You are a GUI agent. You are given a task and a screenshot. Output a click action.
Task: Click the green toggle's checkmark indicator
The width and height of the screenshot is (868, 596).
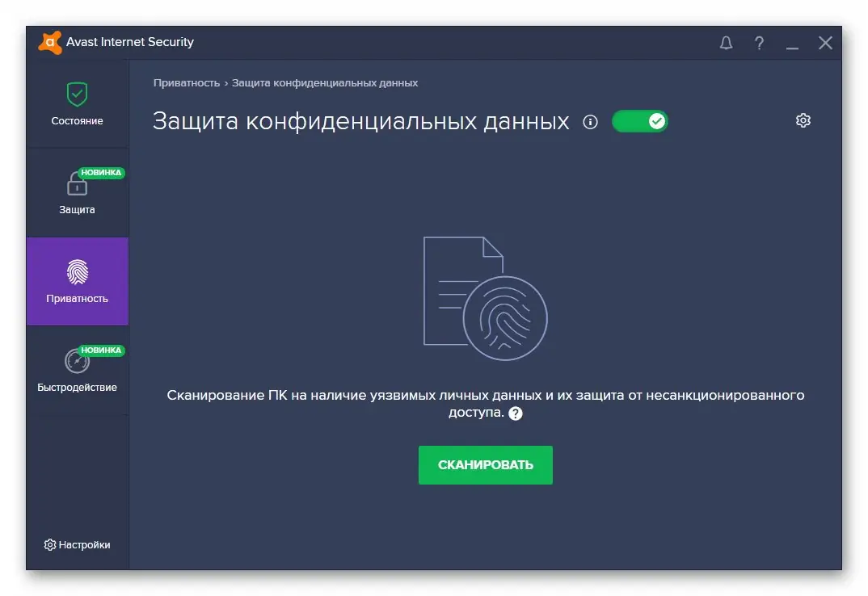[x=656, y=120]
